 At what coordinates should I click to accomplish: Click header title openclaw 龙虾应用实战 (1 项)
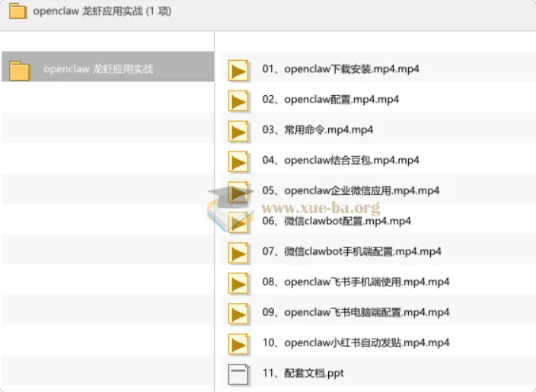[102, 11]
